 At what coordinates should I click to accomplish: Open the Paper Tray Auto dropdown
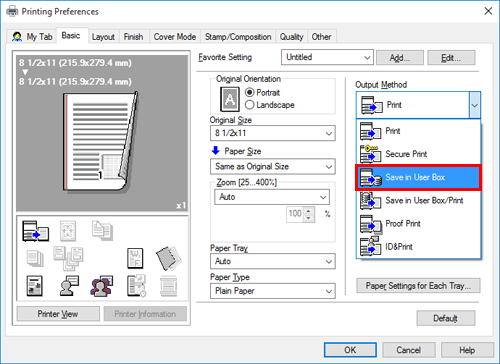pos(273,261)
